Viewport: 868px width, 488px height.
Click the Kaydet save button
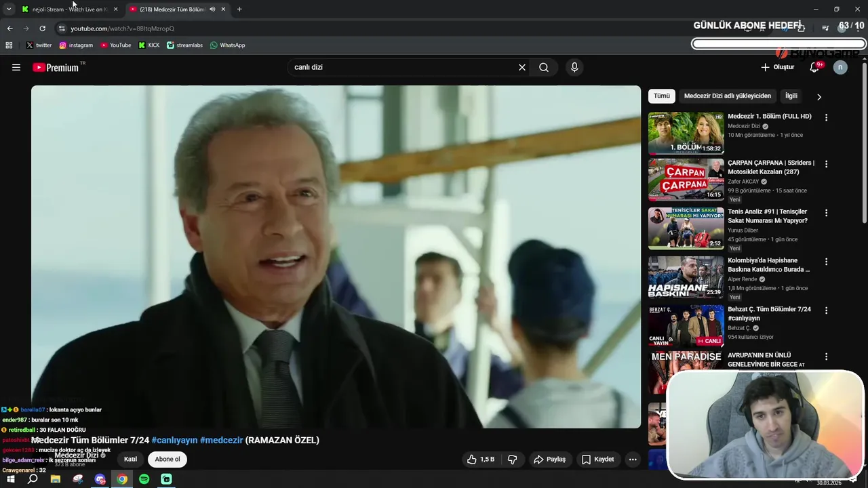(x=597, y=459)
